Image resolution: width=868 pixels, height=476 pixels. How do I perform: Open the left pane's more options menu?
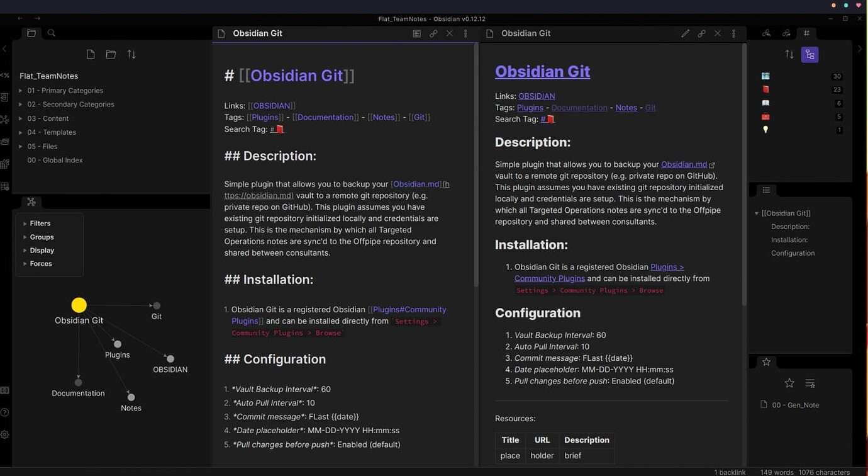pos(465,33)
